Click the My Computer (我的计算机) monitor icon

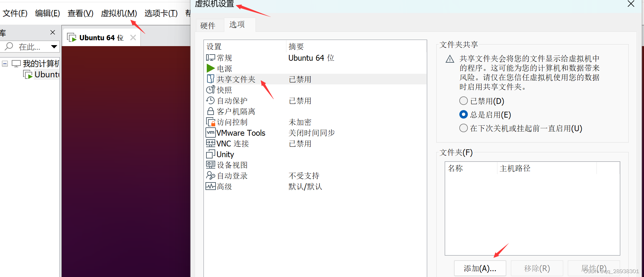click(16, 63)
